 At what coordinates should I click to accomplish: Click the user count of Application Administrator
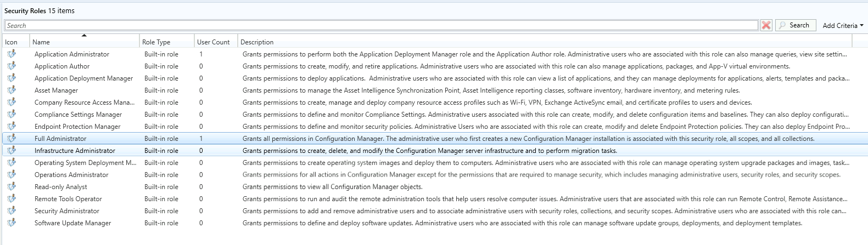tap(201, 54)
